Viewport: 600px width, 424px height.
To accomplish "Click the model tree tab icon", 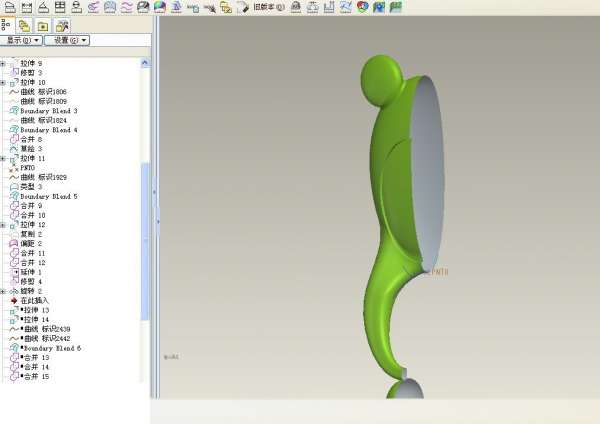I will click(x=9, y=24).
